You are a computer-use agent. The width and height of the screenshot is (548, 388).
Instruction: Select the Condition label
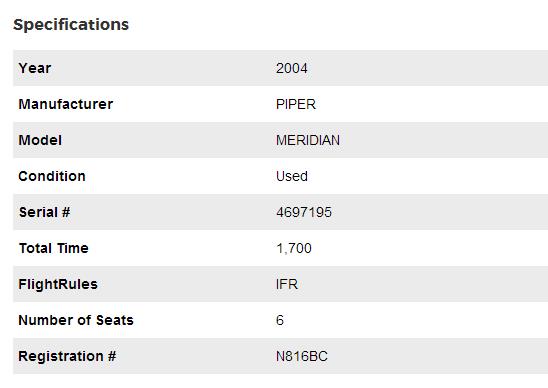(x=52, y=176)
